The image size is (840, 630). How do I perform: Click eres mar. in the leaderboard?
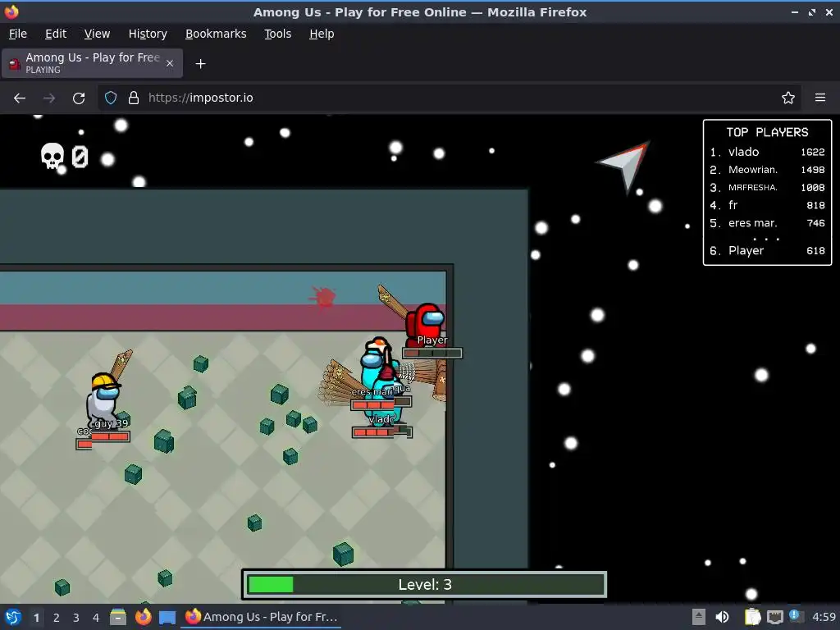click(x=753, y=223)
